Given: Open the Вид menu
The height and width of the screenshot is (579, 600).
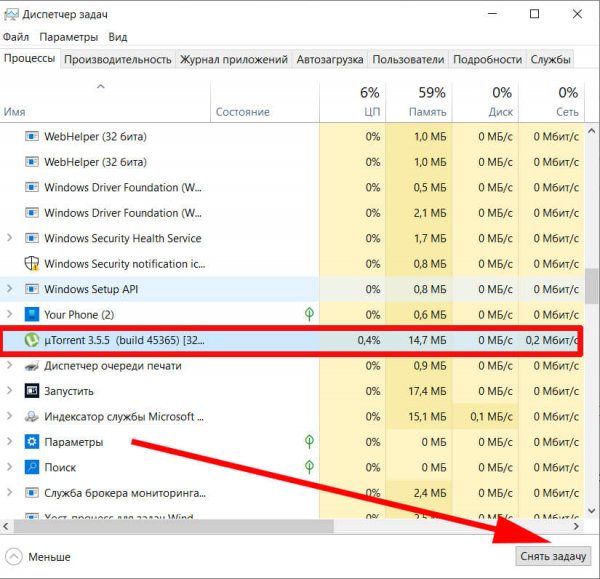Looking at the screenshot, I should (x=117, y=37).
